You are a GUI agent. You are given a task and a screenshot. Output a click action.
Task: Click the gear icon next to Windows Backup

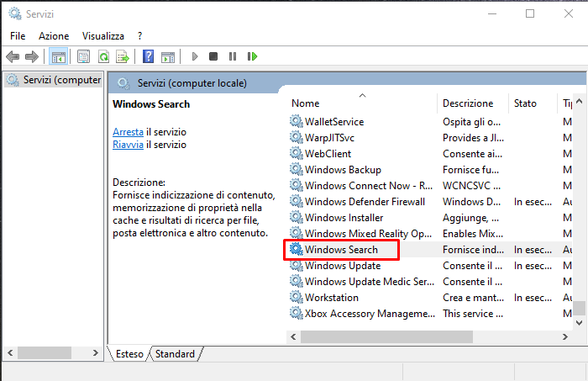click(x=297, y=170)
